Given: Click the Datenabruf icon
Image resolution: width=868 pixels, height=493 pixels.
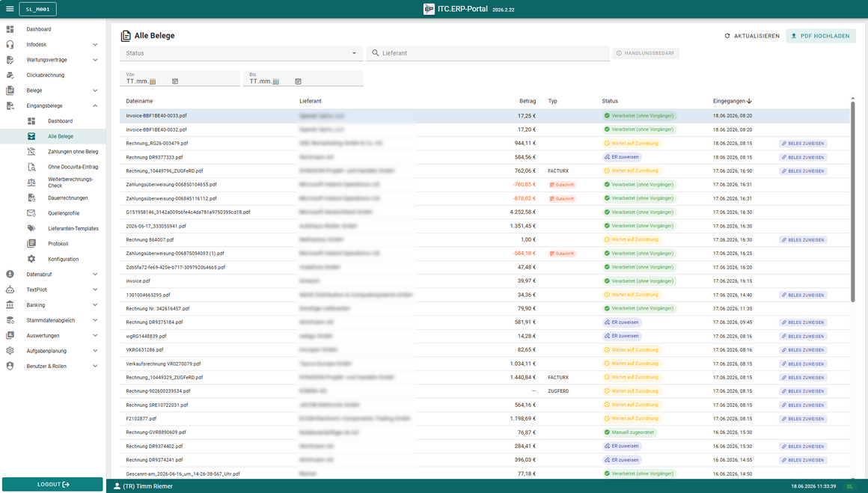Looking at the screenshot, I should [x=10, y=274].
